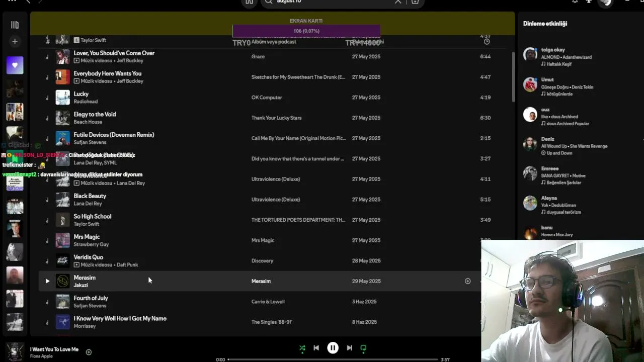Image resolution: width=644 pixels, height=362 pixels.
Task: Seek within the song progress bar
Action: [333, 359]
